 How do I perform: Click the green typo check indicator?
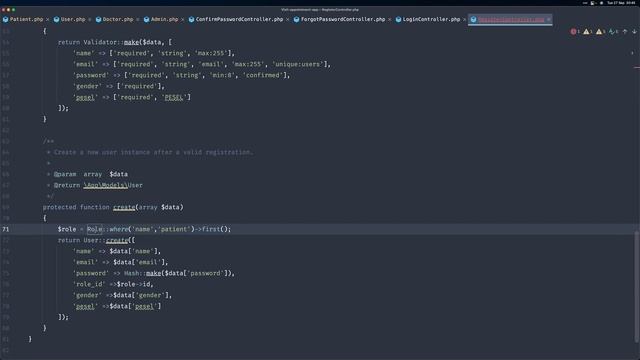(613, 31)
